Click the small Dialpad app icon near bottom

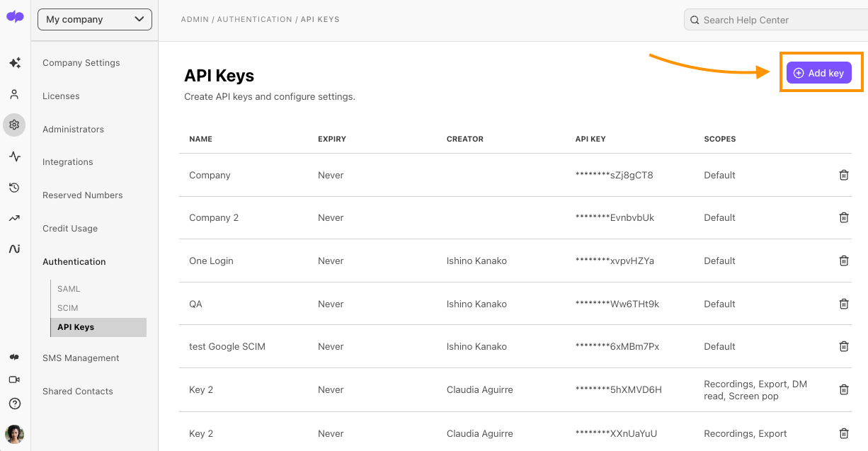[x=14, y=357]
